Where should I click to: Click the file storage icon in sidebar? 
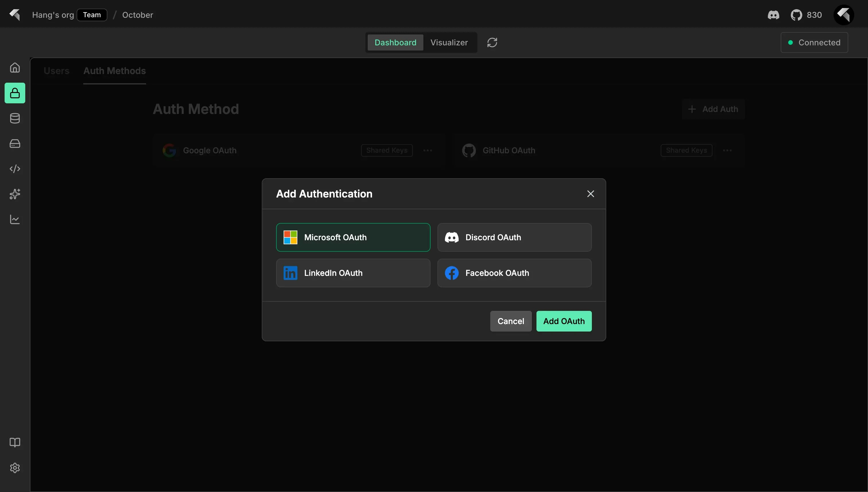click(x=15, y=143)
